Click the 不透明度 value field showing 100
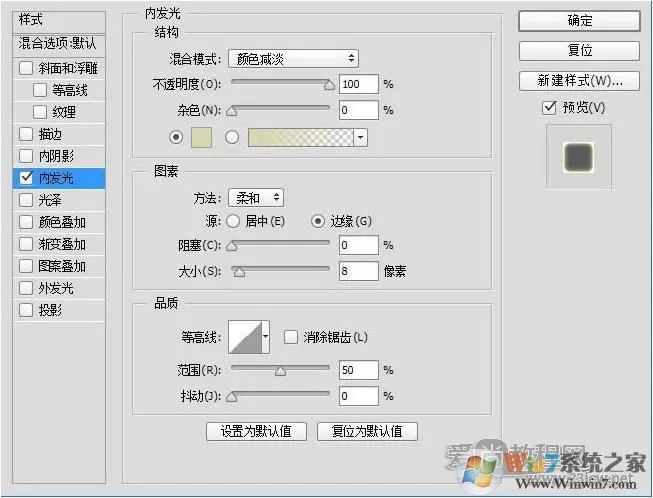Screen dimensions: 653x498 click(359, 84)
